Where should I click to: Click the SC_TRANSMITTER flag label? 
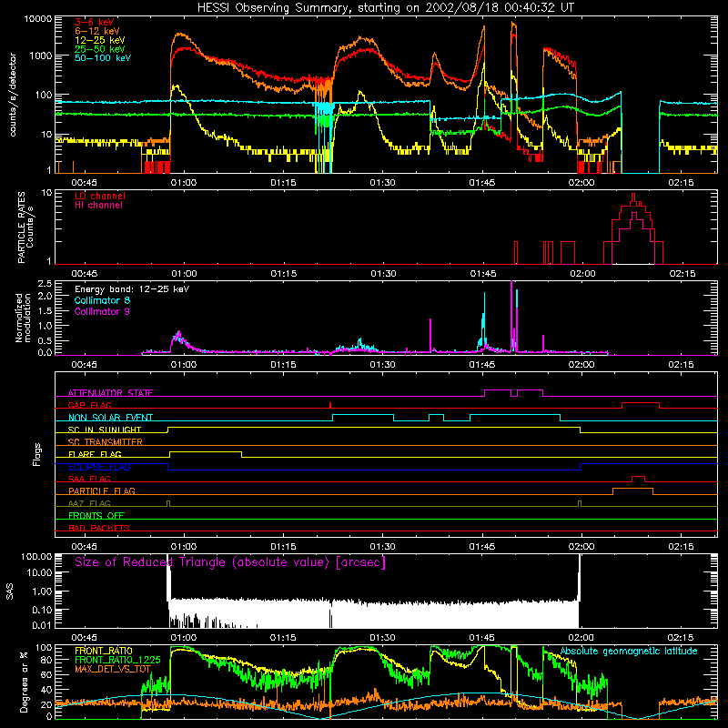point(106,442)
